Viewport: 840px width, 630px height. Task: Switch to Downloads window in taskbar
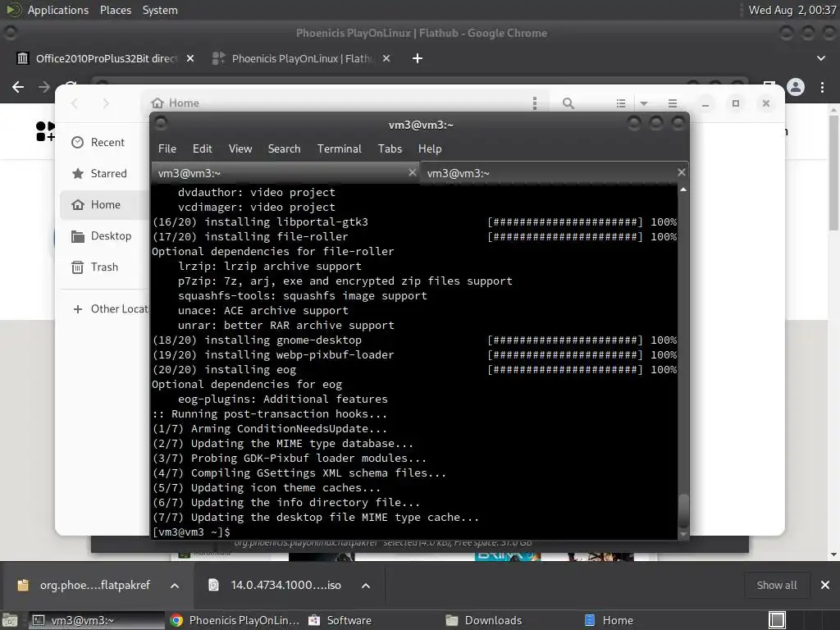pyautogui.click(x=485, y=620)
